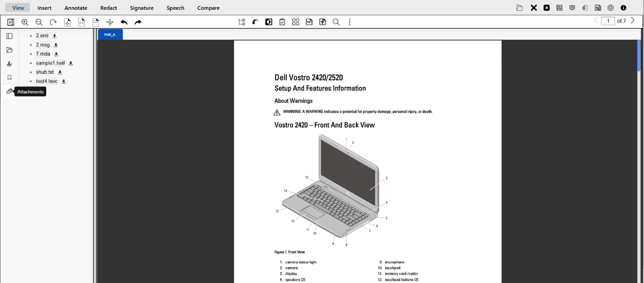The width and height of the screenshot is (644, 283).
Task: Click the page split vertical icon
Action: pos(323,22)
